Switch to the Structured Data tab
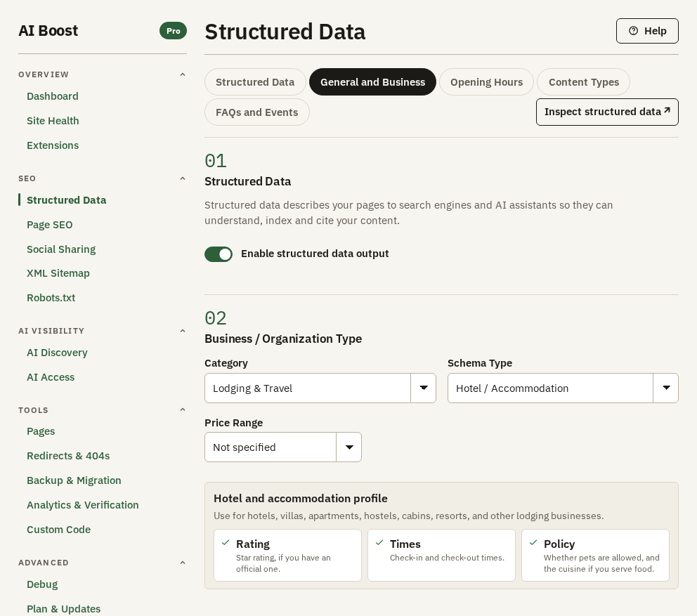The height and width of the screenshot is (616, 697). pos(255,82)
